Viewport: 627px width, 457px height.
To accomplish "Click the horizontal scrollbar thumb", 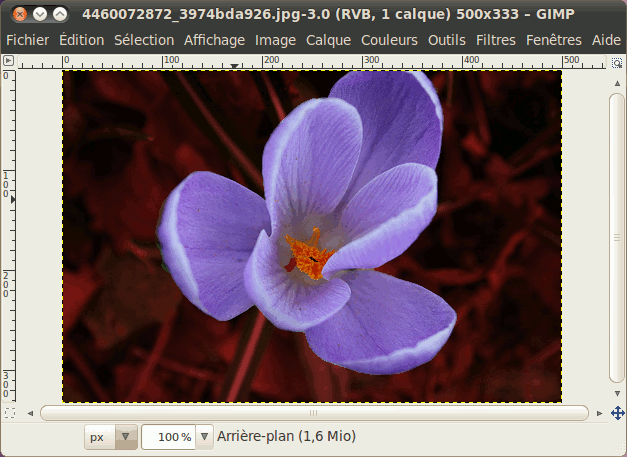I will pyautogui.click(x=314, y=413).
